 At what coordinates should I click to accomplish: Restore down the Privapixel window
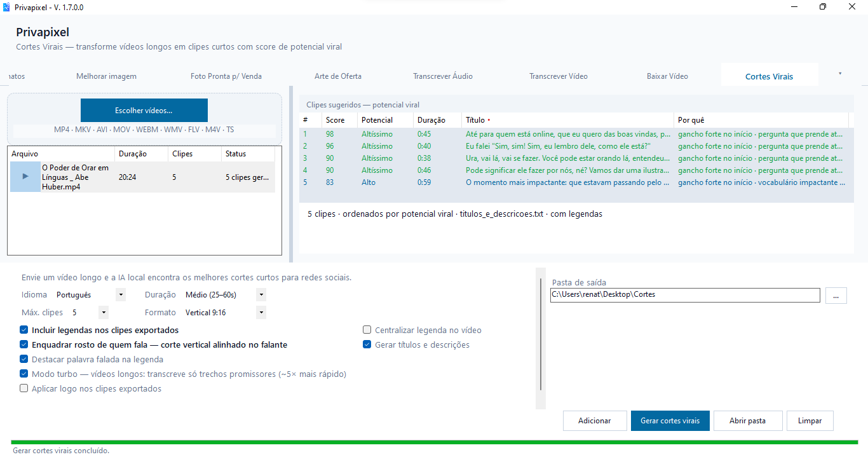(x=823, y=7)
